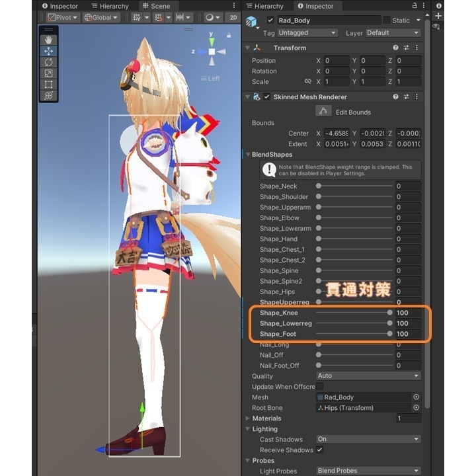Click the Shape_Neck value field
This screenshot has height=476, width=476.
tap(408, 186)
